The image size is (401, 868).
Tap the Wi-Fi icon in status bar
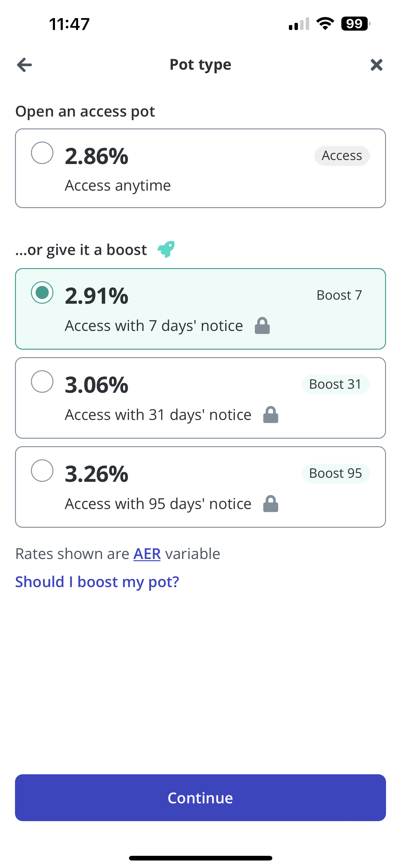[x=325, y=23]
